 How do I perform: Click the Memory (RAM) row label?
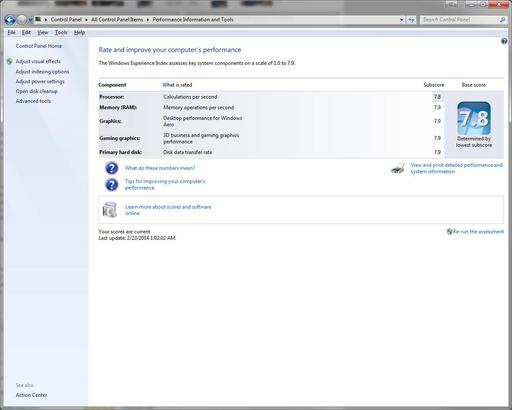click(x=118, y=107)
